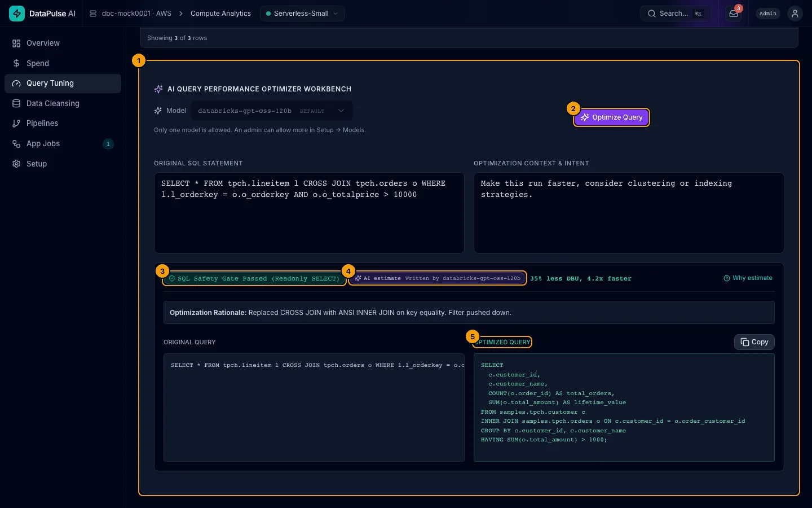Click the optimized query code block
The width and height of the screenshot is (812, 508).
coord(624,408)
